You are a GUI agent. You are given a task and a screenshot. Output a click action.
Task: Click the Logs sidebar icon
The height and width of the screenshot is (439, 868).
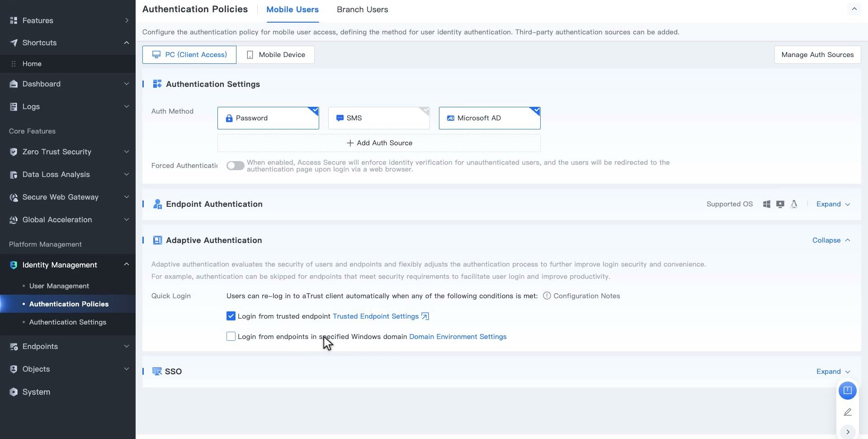pos(14,106)
